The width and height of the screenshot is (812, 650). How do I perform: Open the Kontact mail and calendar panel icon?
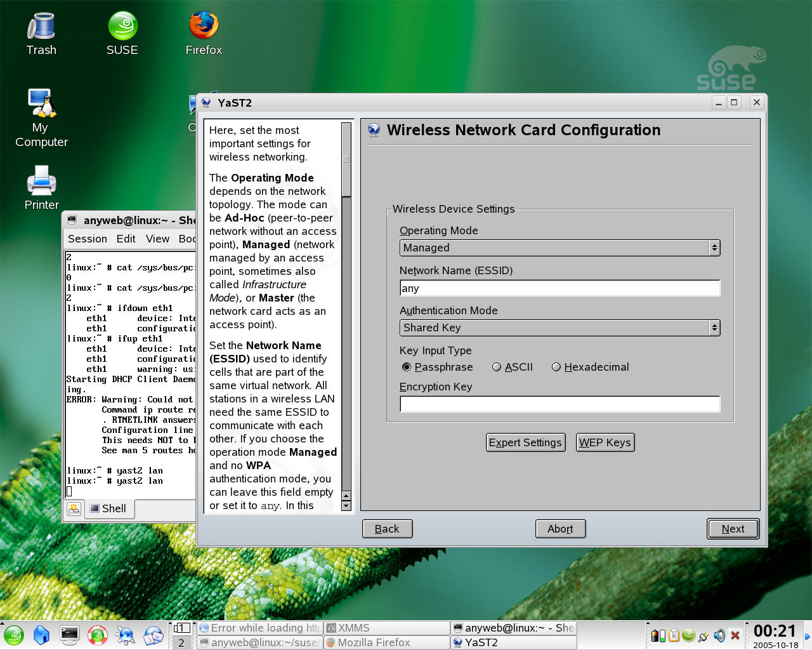click(x=154, y=635)
